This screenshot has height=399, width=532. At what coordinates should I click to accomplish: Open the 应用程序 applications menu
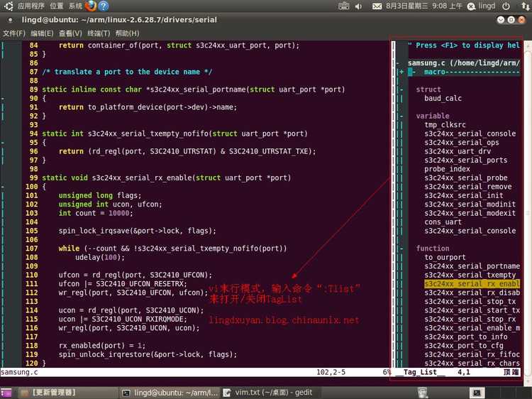click(x=31, y=6)
